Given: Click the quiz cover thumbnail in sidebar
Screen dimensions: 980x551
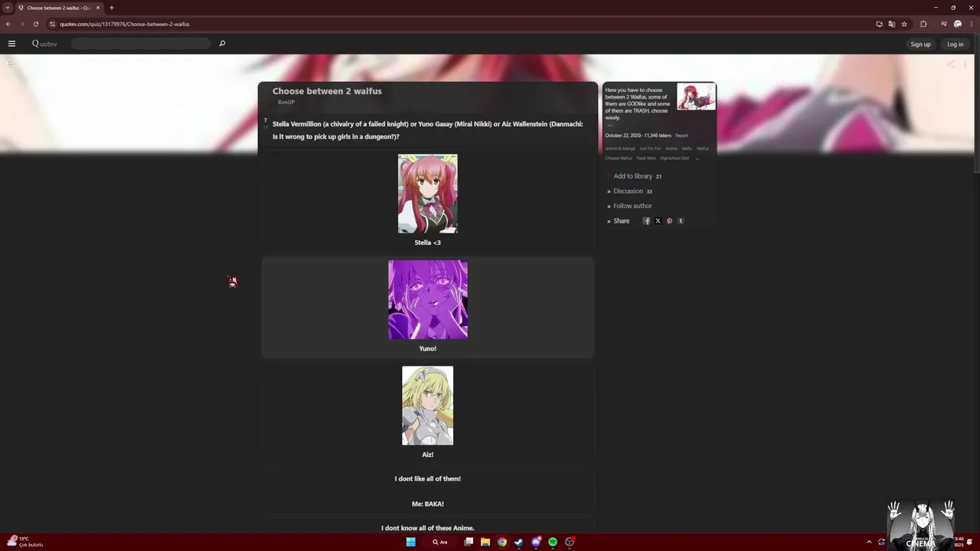Looking at the screenshot, I should tap(696, 96).
